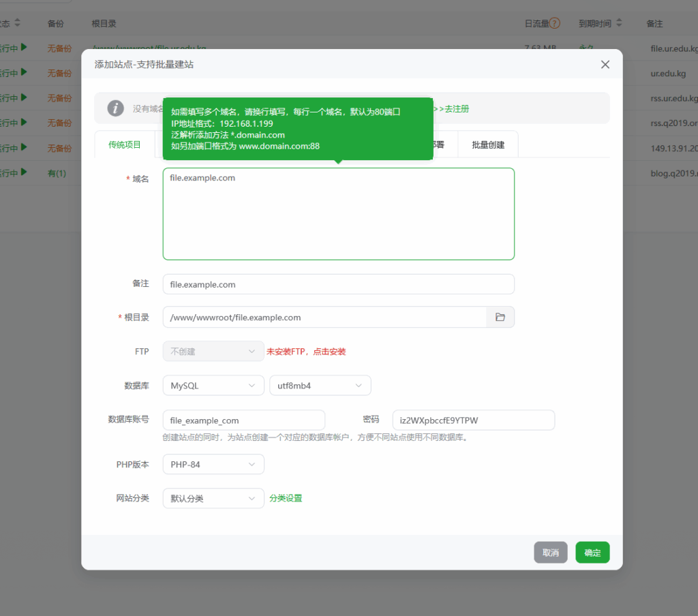Open the 分类设置 link
Viewport: 698px width, 616px height.
click(x=286, y=499)
